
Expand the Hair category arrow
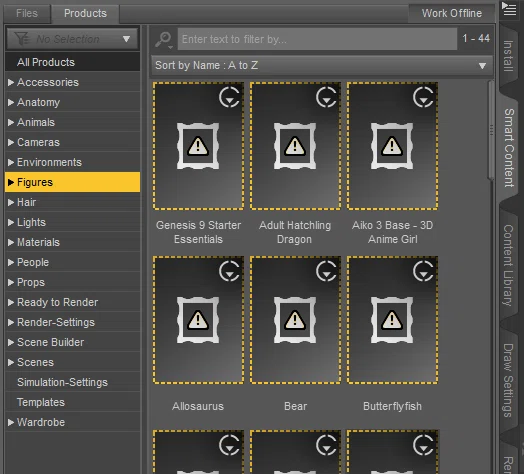point(11,202)
